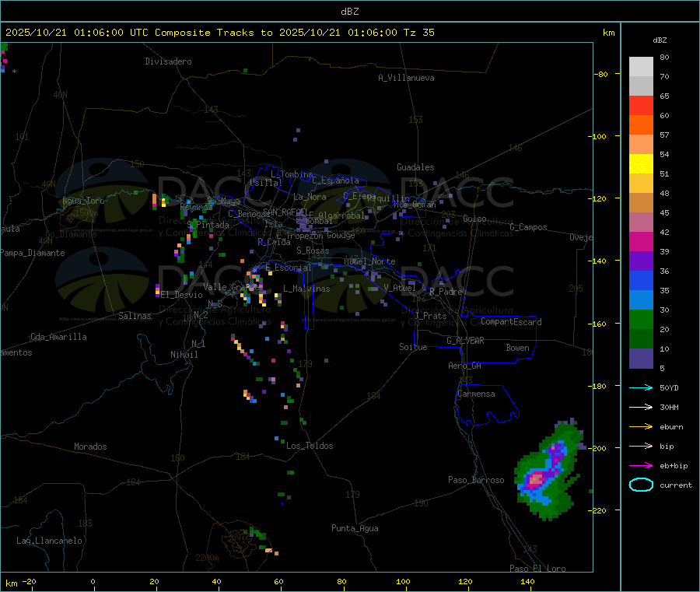Viewport: 700px width, 592px height.
Task: Select the 'Salinas' location label
Action: click(x=135, y=316)
